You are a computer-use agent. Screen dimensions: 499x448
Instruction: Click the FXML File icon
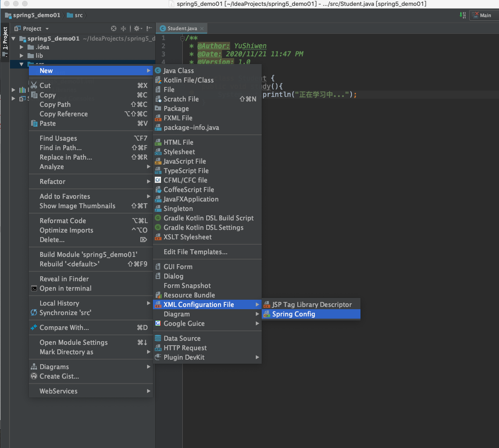tap(158, 118)
